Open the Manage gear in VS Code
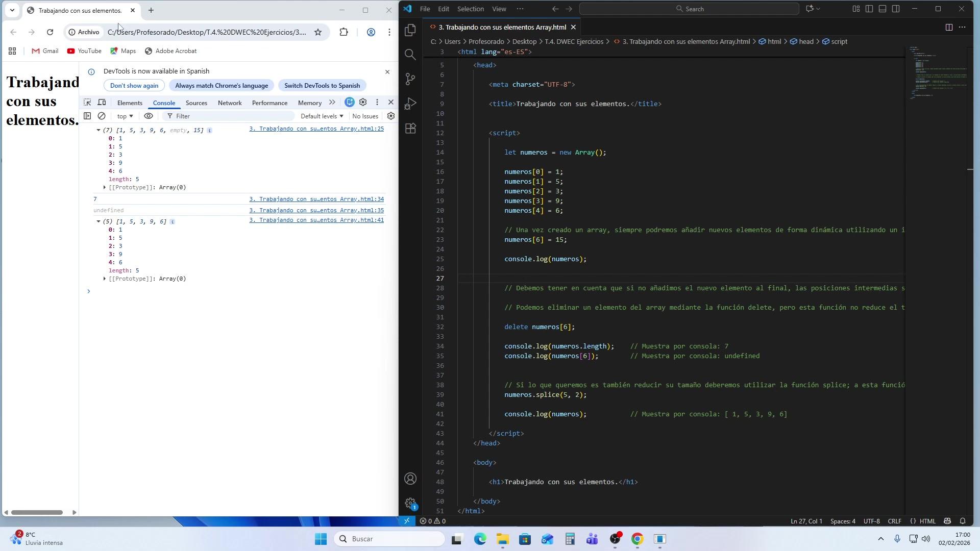Image resolution: width=980 pixels, height=551 pixels. pos(410,503)
